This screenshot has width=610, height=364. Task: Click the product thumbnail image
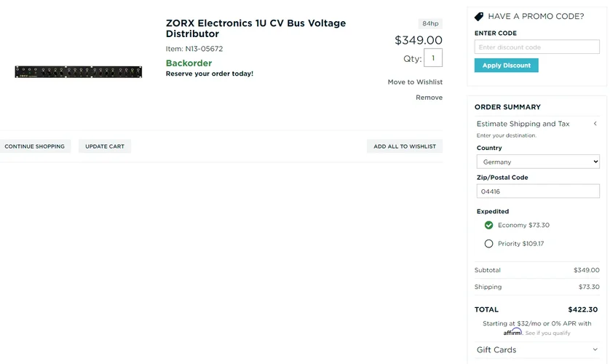(78, 72)
